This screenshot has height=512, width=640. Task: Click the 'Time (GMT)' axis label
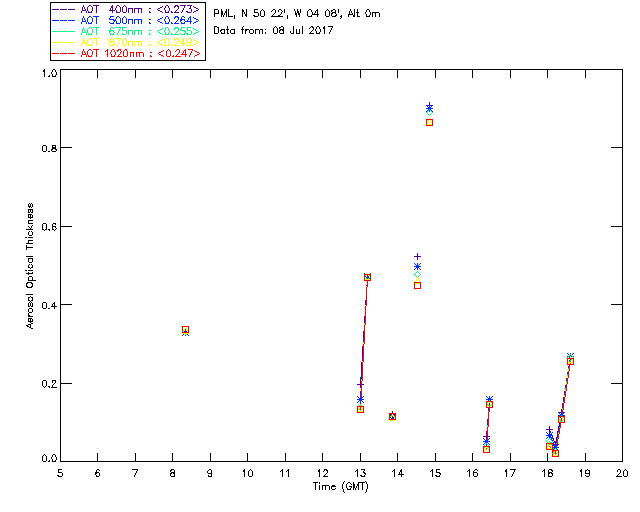click(x=340, y=487)
